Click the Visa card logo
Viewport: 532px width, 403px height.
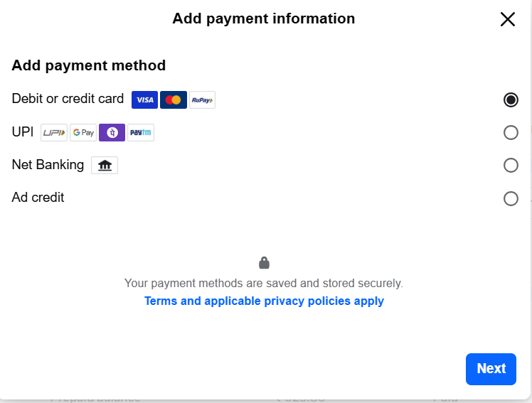tap(144, 100)
